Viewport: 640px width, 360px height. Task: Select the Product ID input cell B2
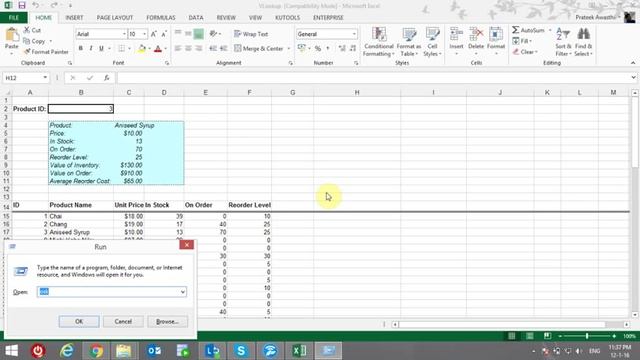[x=81, y=109]
